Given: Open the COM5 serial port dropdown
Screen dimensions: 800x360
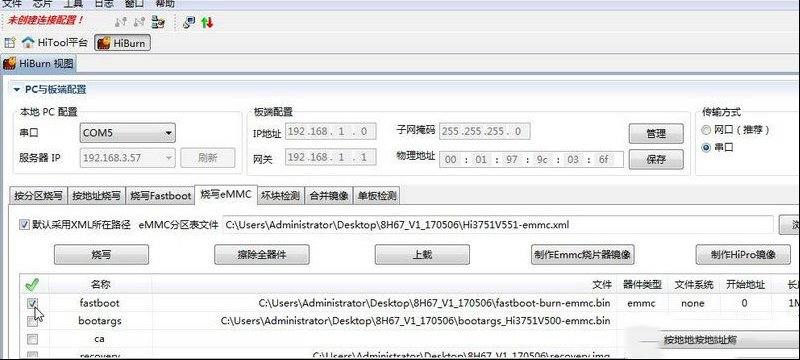Looking at the screenshot, I should [128, 133].
